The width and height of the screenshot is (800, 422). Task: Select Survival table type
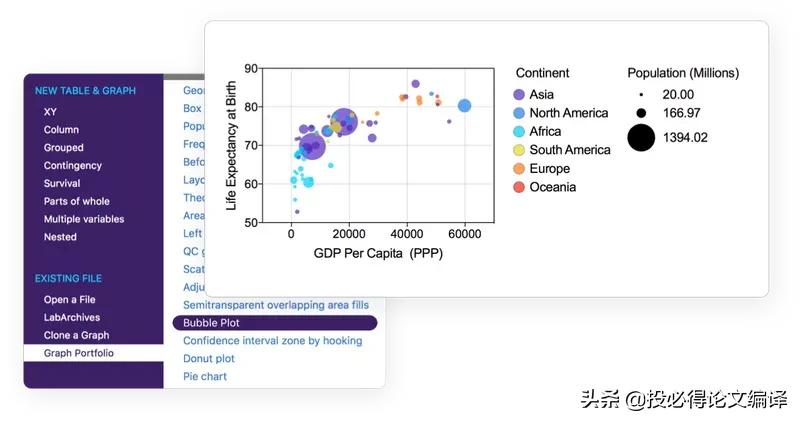[x=62, y=184]
